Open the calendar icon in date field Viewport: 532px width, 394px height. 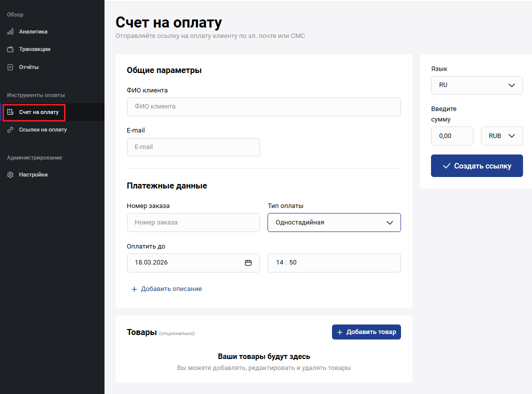click(248, 263)
